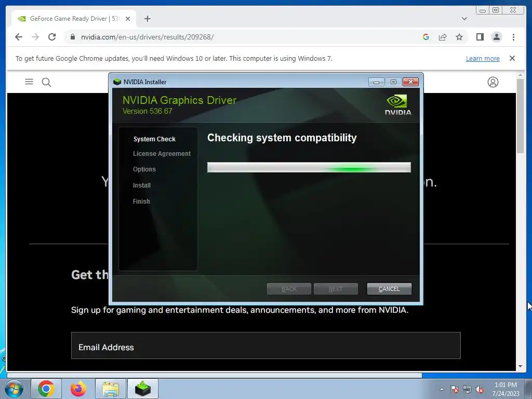Click the Google icon in address bar
532x399 pixels.
426,37
